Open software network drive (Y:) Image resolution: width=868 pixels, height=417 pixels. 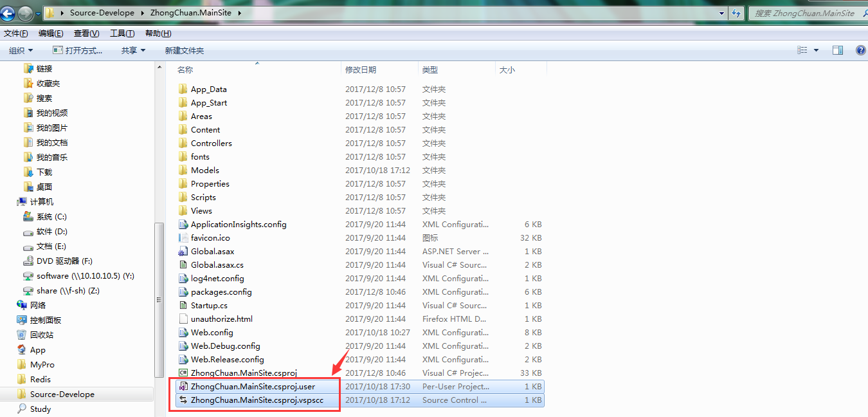(x=86, y=276)
